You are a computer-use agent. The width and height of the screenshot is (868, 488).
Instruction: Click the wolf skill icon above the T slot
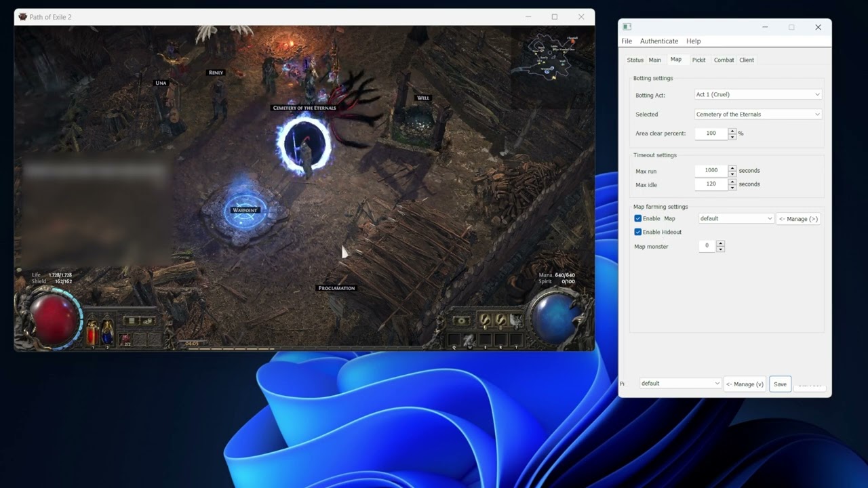pos(517,320)
